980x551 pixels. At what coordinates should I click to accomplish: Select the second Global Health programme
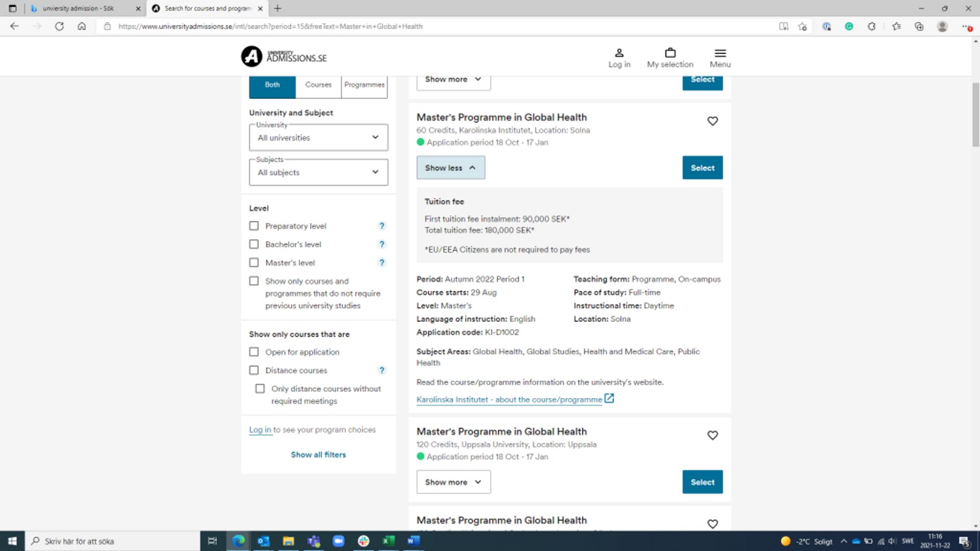(703, 482)
